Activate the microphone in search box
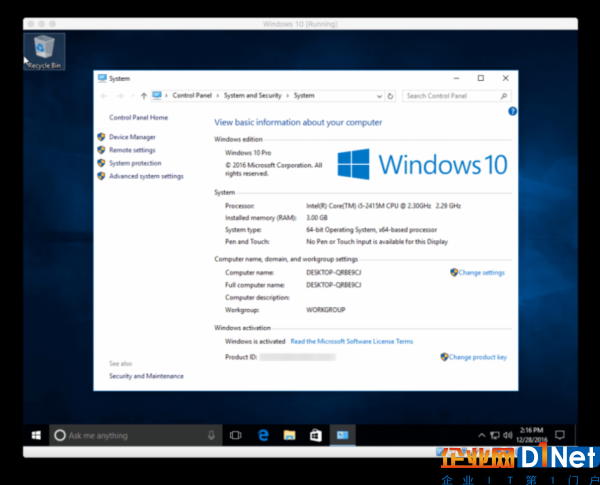600x485 pixels. point(211,435)
